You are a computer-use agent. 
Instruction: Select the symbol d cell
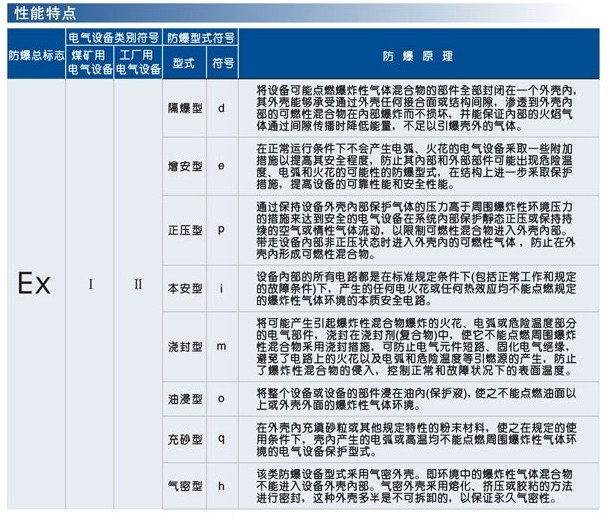(220, 104)
